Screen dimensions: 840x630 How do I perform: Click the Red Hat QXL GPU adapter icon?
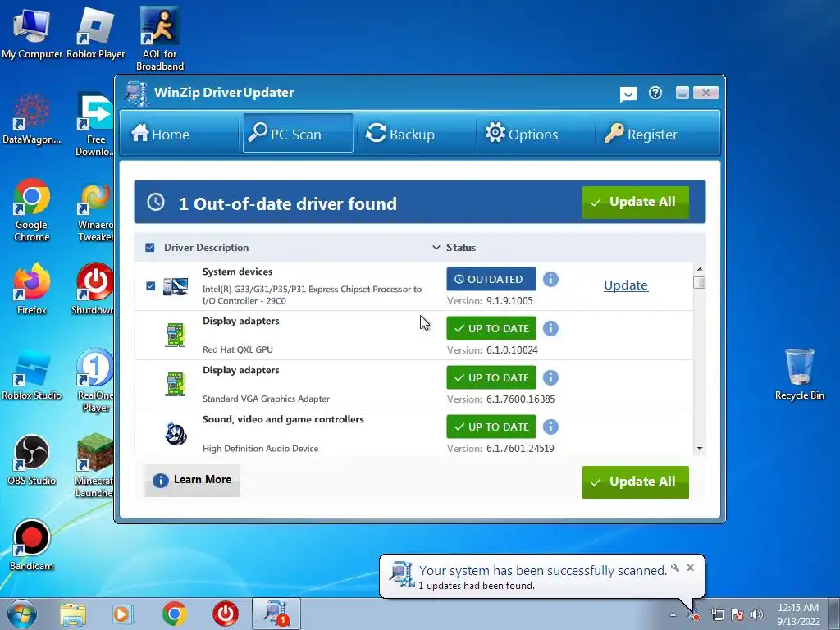176,336
